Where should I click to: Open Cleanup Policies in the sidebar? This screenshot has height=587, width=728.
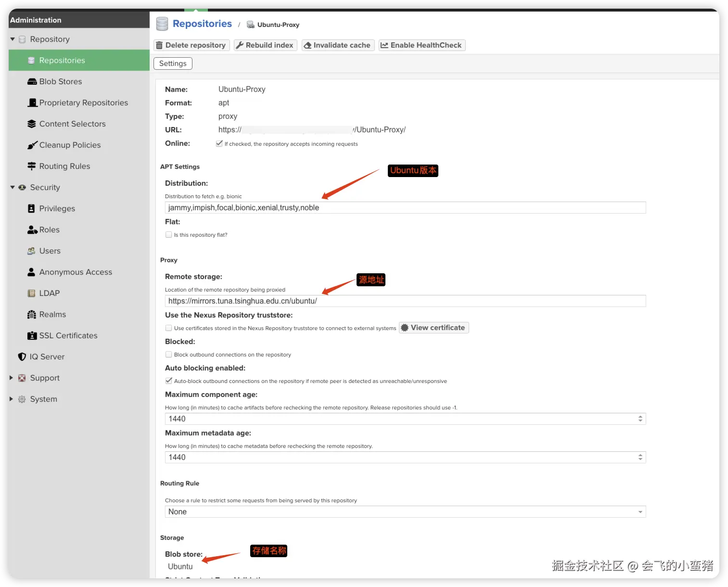point(79,145)
